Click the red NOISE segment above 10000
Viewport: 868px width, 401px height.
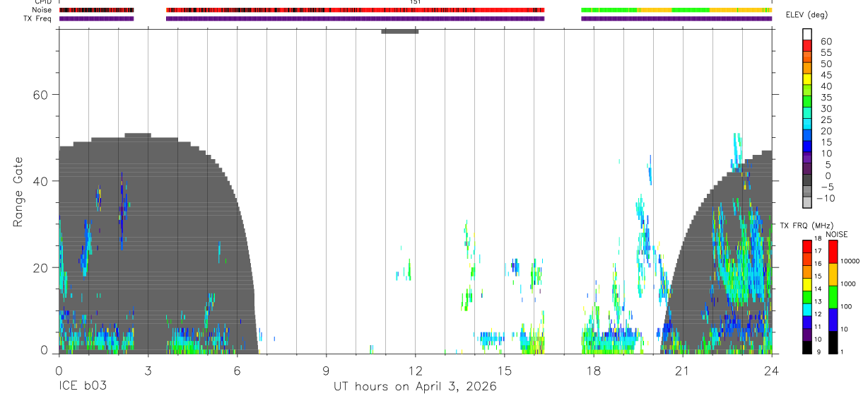pyautogui.click(x=833, y=251)
